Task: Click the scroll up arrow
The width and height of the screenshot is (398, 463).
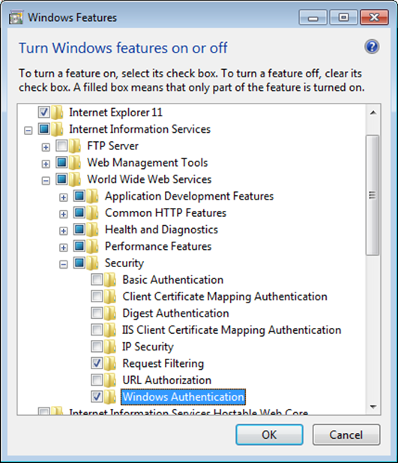Action: coord(373,112)
